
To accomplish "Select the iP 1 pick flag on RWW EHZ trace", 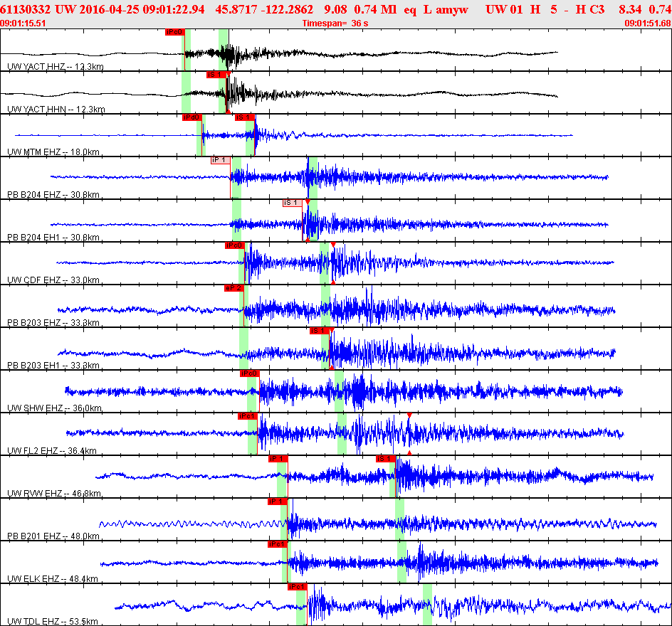I will click(278, 459).
